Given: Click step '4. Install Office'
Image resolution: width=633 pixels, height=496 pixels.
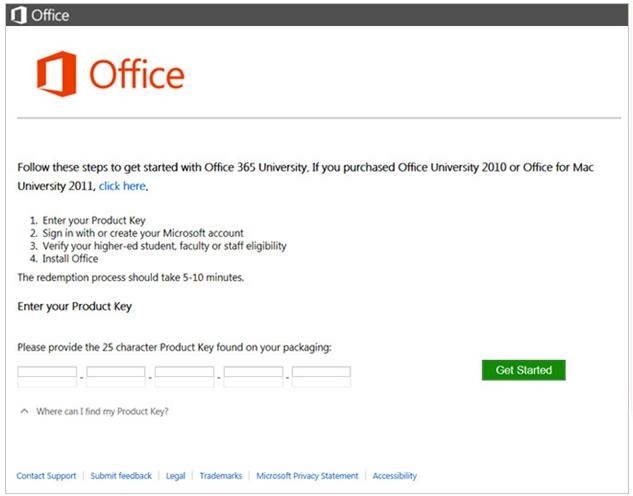Looking at the screenshot, I should [x=64, y=259].
